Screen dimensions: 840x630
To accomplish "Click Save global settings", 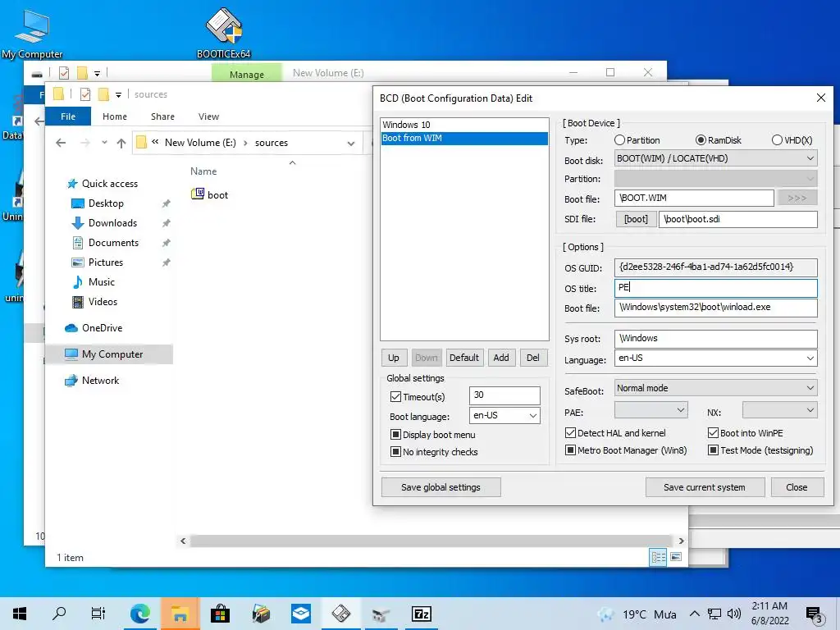I will (441, 487).
